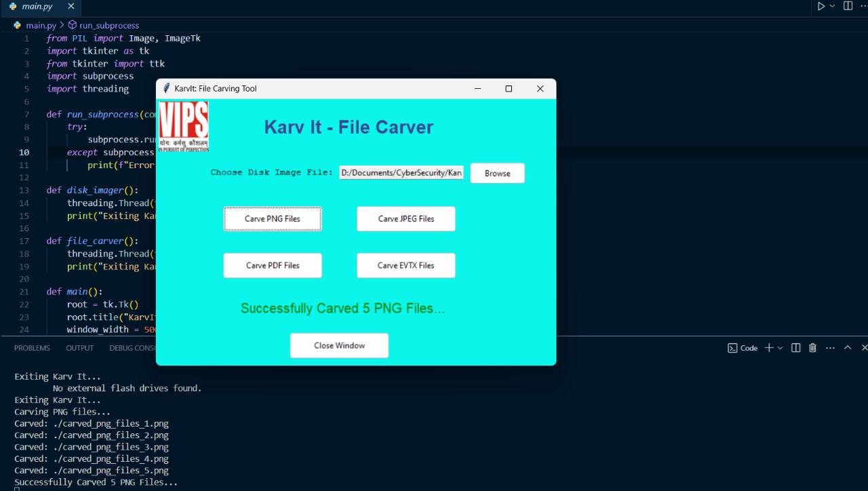Open more actions via the ellipsis icon in panel
This screenshot has width=868, height=491.
pos(830,347)
